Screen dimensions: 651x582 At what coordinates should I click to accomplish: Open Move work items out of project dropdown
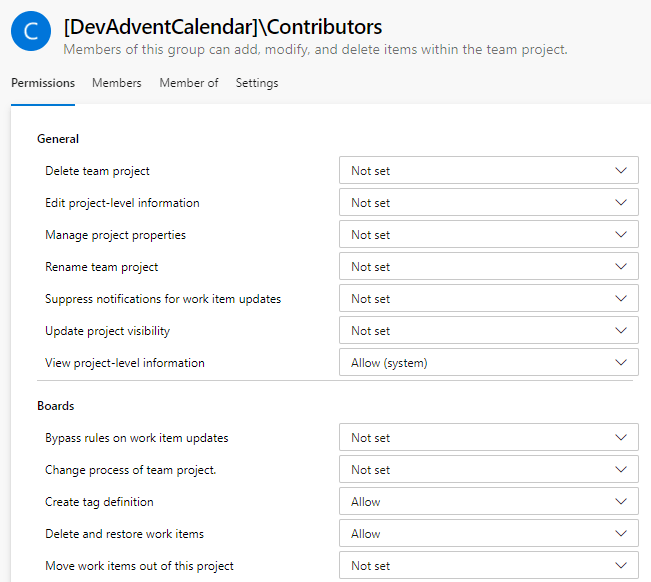488,566
